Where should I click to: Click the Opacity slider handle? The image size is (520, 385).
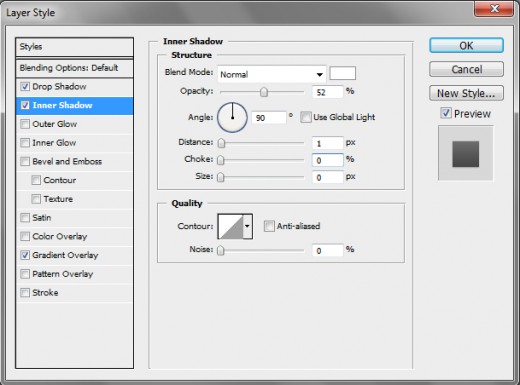coord(264,92)
